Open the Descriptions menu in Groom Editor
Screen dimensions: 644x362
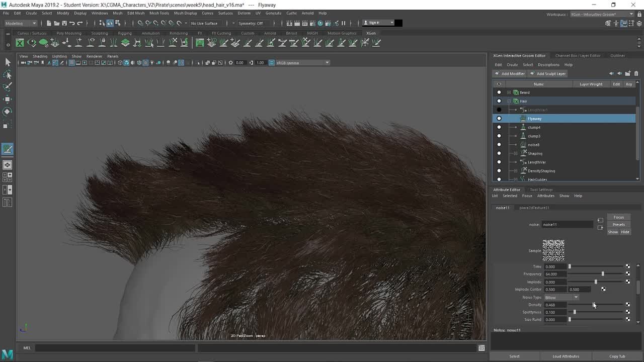click(548, 65)
